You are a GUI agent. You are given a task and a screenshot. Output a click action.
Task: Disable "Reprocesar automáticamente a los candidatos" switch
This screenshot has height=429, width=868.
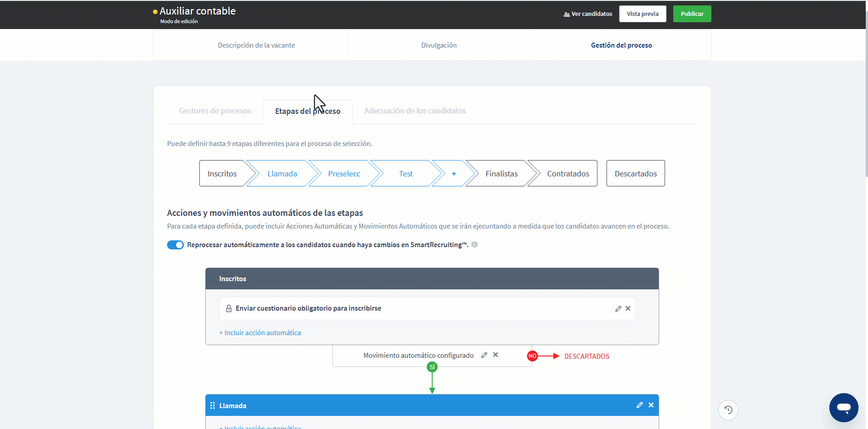175,244
